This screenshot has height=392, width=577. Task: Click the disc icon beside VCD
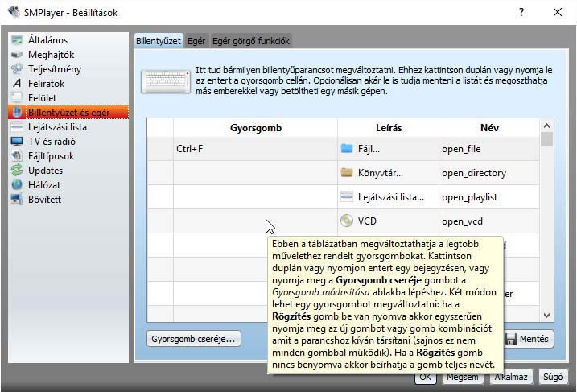click(347, 221)
